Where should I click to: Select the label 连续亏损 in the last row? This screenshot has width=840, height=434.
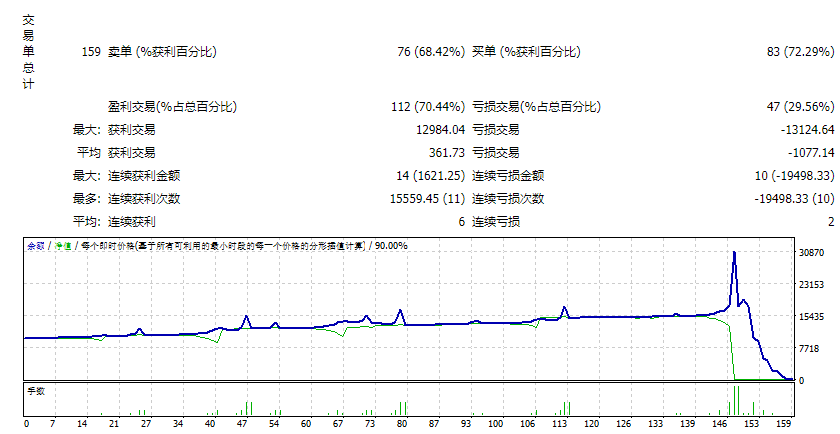[496, 222]
